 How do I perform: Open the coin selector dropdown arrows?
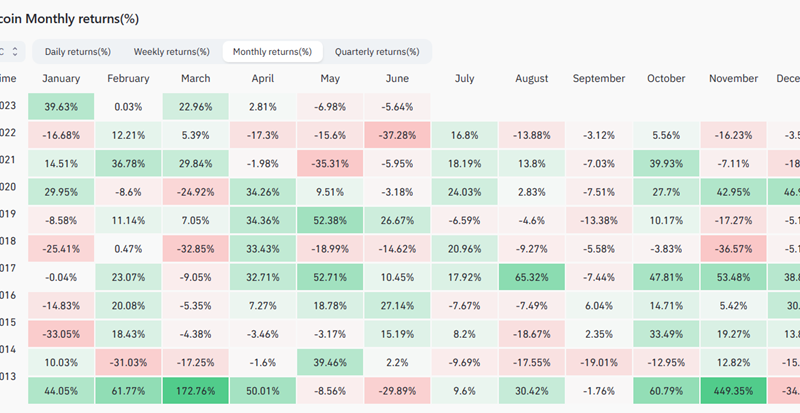coord(15,51)
